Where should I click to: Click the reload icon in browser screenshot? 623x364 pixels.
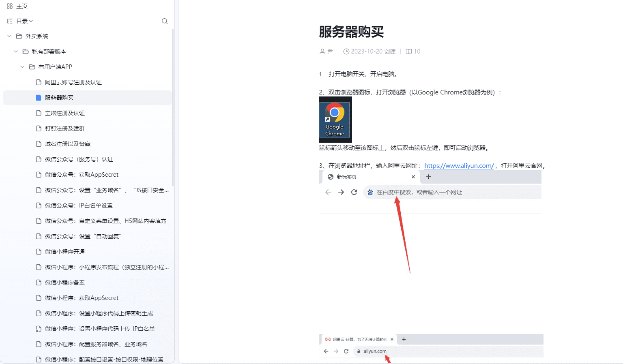(354, 192)
